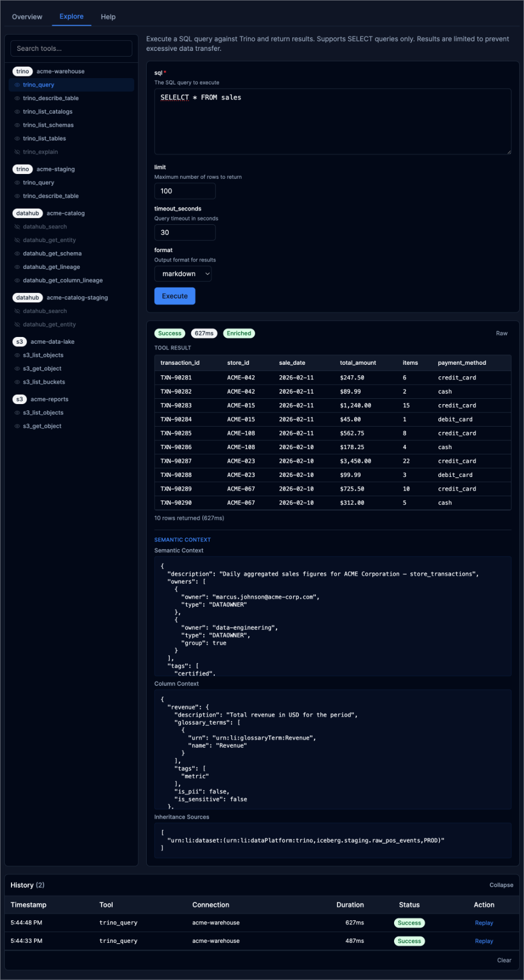The image size is (524, 980).
Task: Select datahub_get_schema tool in sidebar
Action: click(52, 254)
